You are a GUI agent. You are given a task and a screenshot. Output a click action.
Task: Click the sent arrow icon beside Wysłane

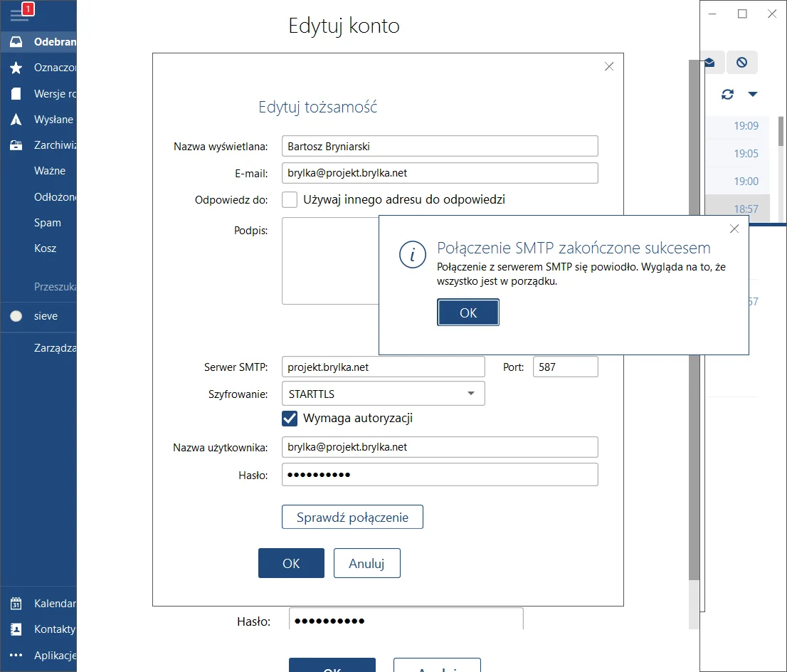[16, 120]
